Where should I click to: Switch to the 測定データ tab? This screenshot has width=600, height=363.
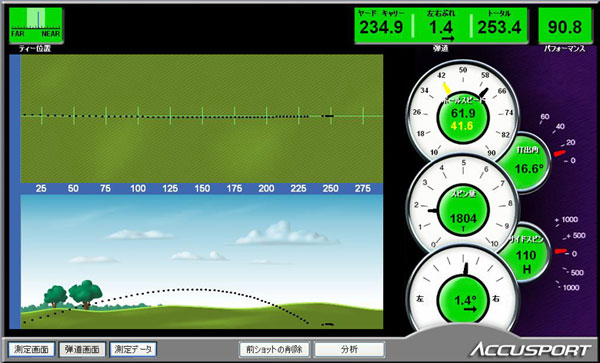click(133, 349)
